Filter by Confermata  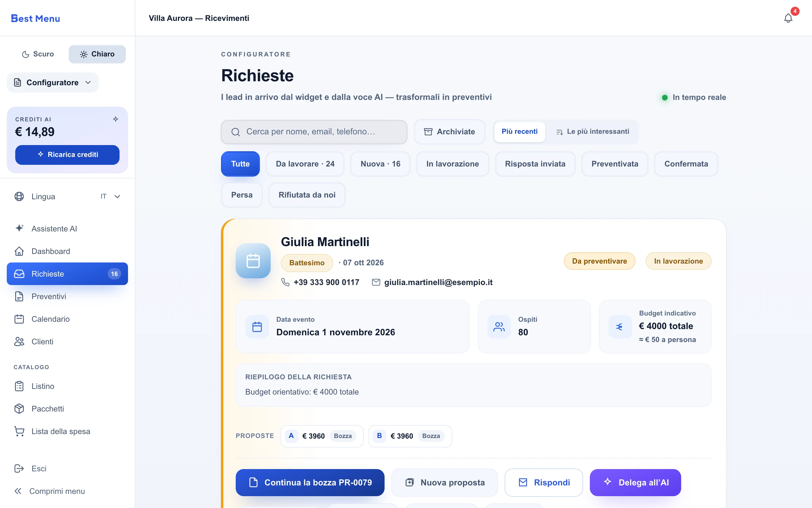pos(686,164)
